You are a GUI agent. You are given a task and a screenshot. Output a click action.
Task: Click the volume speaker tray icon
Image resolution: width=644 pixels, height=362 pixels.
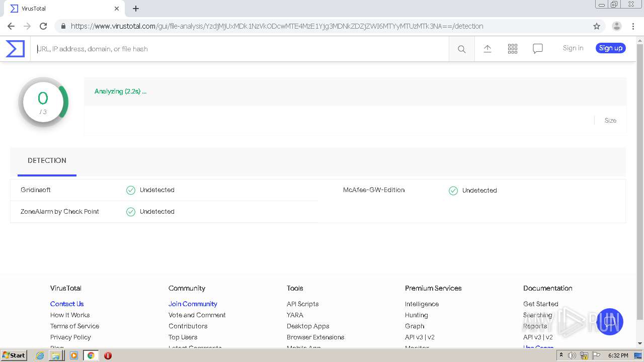click(572, 355)
